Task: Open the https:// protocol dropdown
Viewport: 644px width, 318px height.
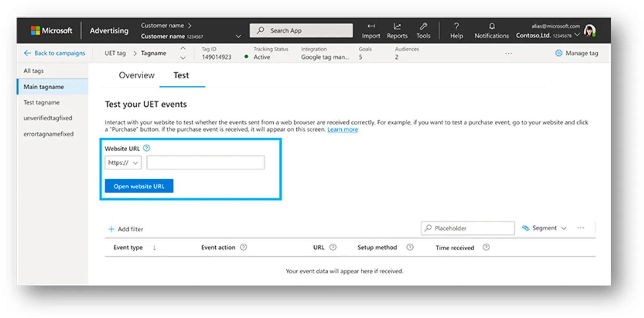Action: click(x=123, y=163)
